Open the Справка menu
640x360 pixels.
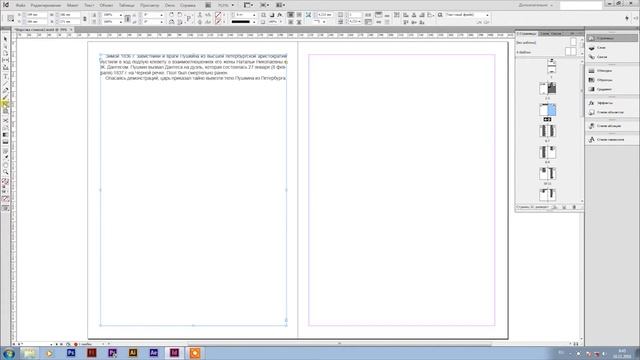pos(188,5)
